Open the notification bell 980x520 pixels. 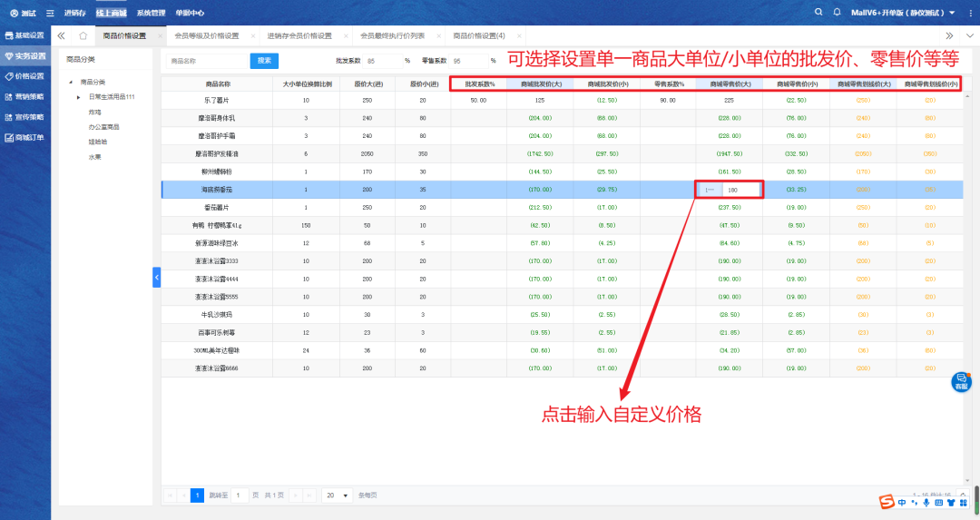click(x=838, y=13)
